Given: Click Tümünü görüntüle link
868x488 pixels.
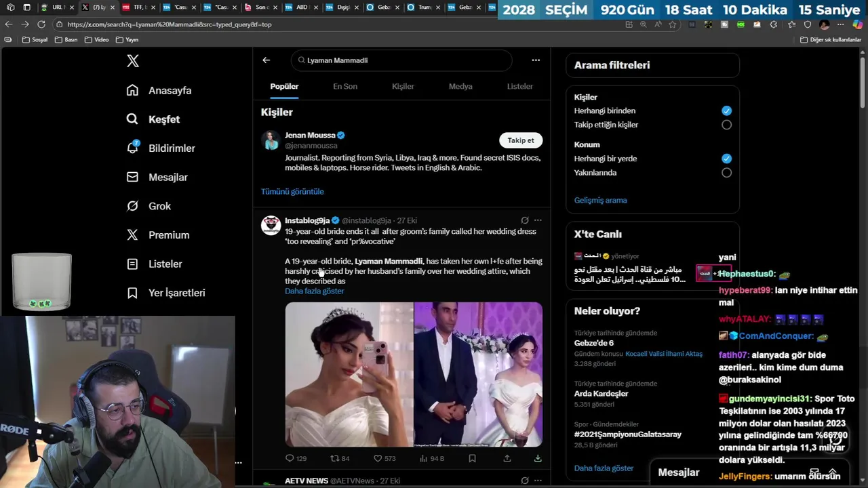Looking at the screenshot, I should point(292,192).
